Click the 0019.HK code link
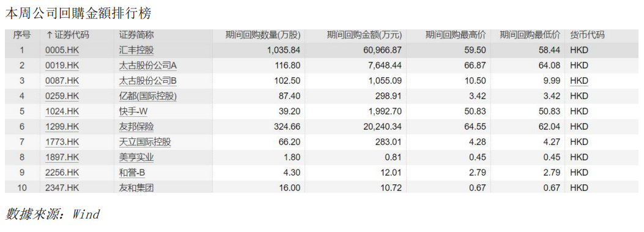 62,66
